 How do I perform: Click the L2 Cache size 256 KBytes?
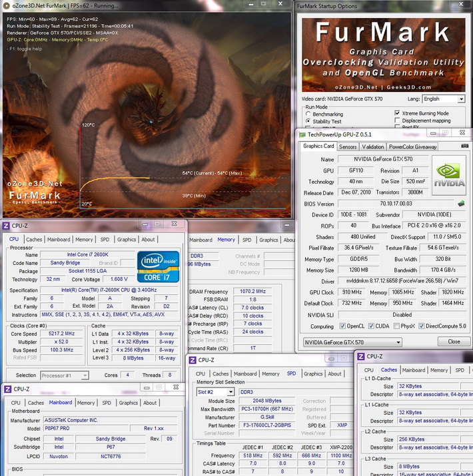428,439
